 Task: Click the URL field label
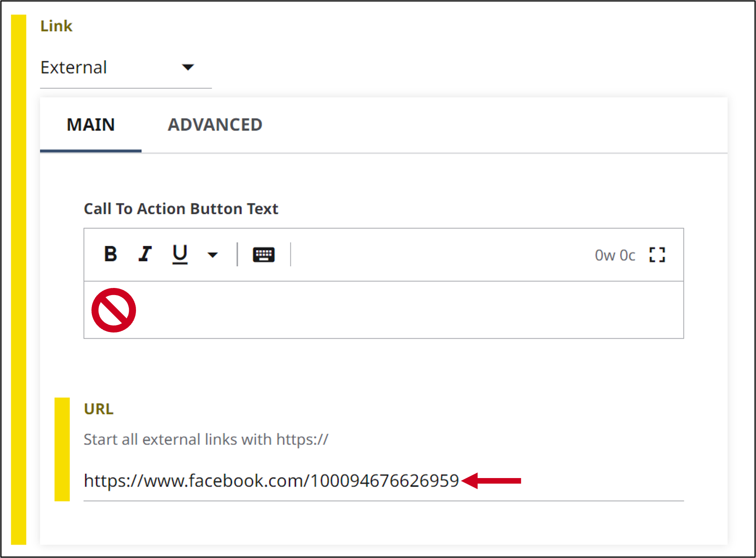tap(99, 409)
